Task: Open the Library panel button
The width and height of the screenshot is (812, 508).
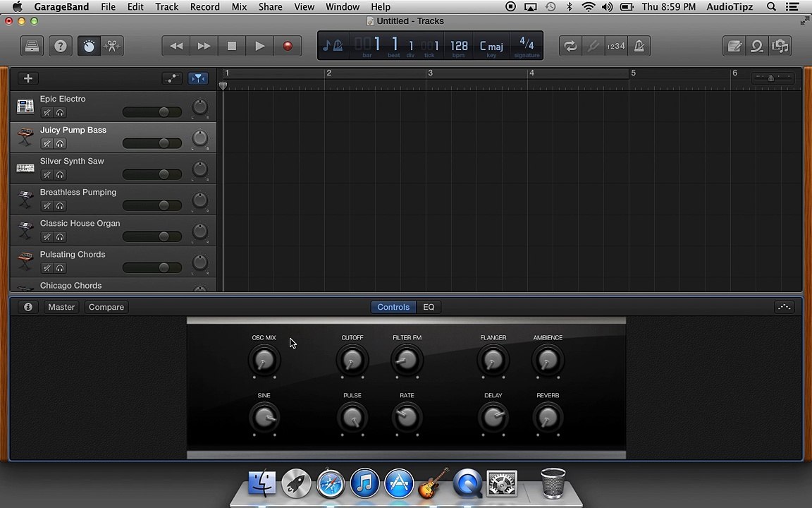Action: (x=32, y=46)
